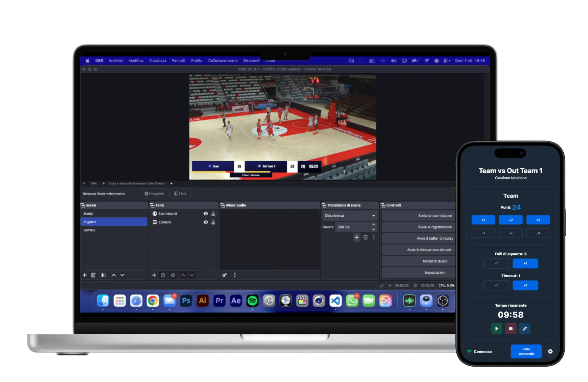This screenshot has height=382, width=588.
Task: Decrease the transition Durata value
Action: pyautogui.click(x=374, y=229)
